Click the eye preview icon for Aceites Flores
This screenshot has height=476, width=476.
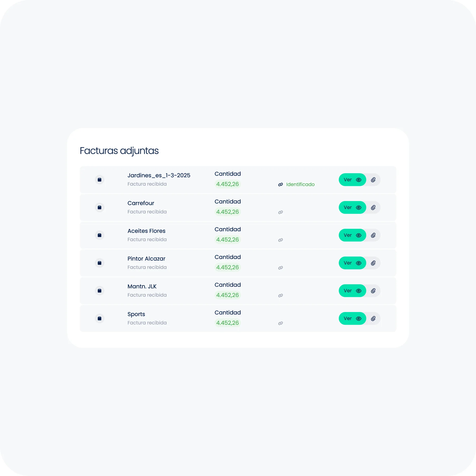coord(359,235)
